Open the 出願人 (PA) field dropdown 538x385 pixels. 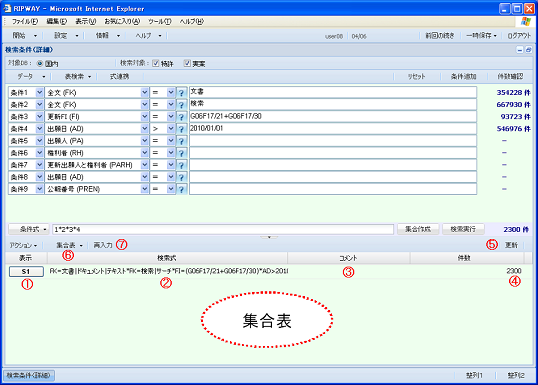click(x=144, y=141)
